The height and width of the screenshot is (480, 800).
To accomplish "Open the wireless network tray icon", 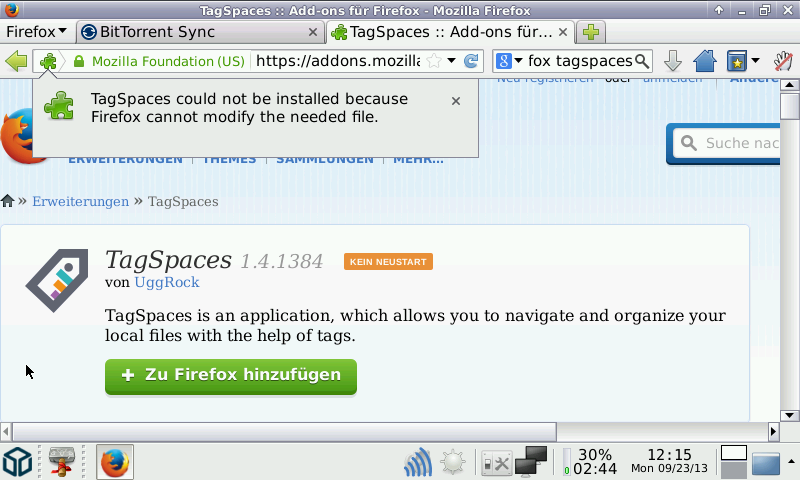I will 418,462.
